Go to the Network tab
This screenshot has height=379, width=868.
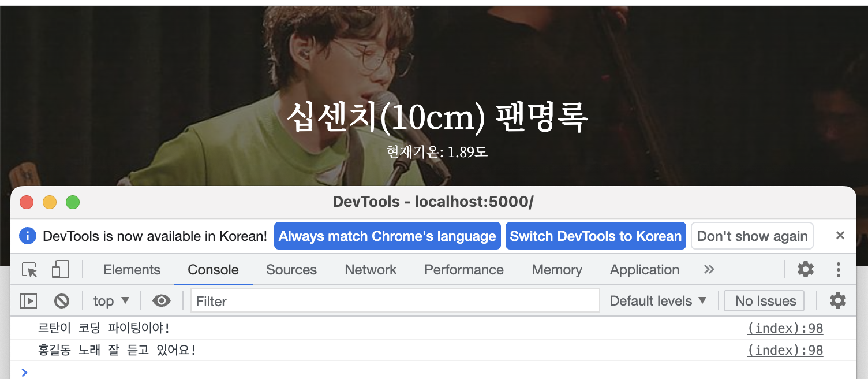371,270
